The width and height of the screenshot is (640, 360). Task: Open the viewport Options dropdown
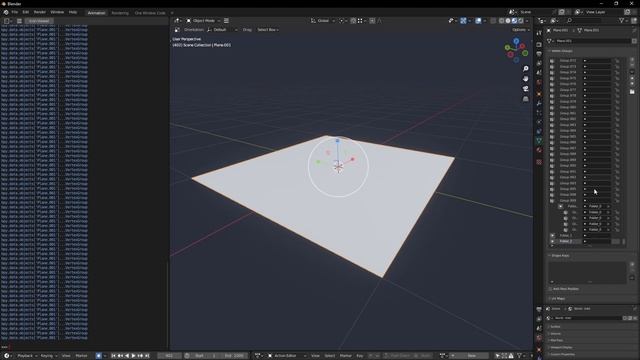coord(520,30)
